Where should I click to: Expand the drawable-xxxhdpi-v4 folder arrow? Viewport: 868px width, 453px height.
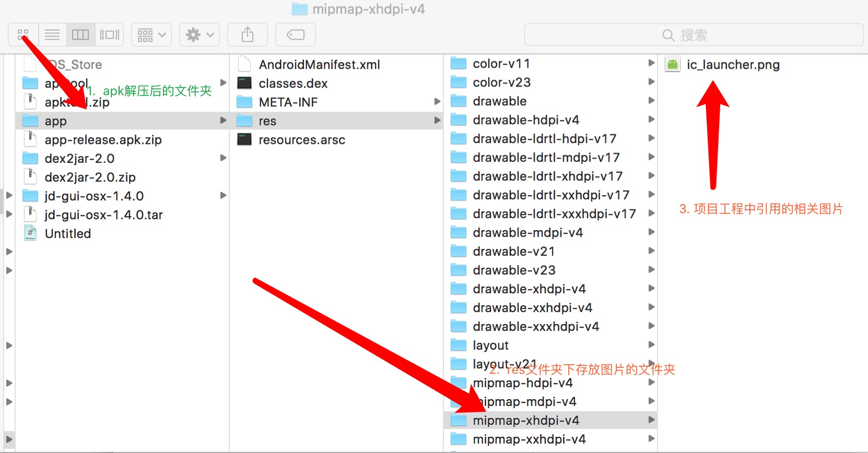point(651,326)
